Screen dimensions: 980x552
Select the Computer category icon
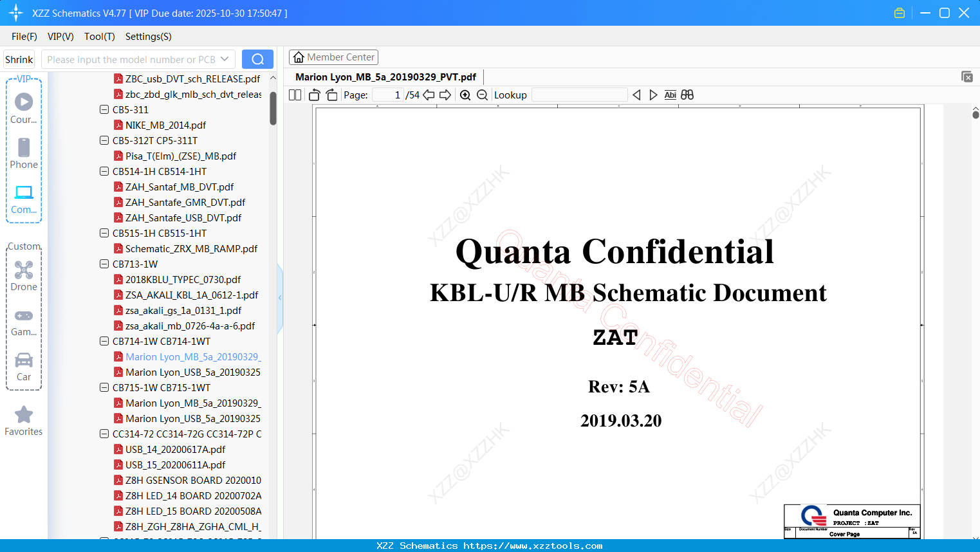[x=24, y=199]
